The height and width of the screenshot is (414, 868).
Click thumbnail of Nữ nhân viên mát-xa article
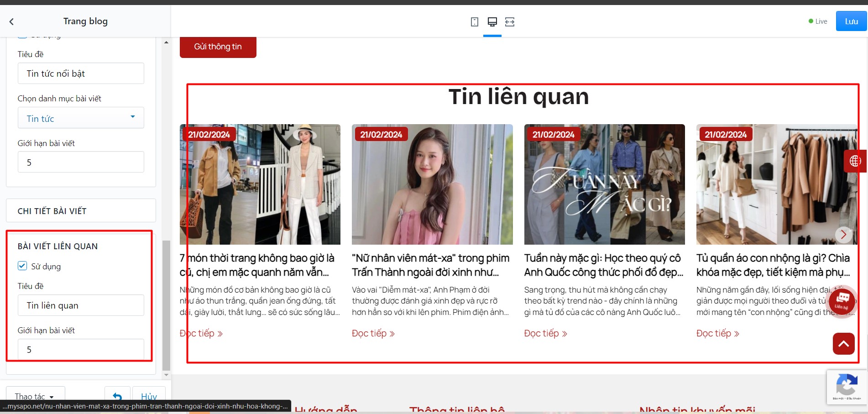[432, 184]
